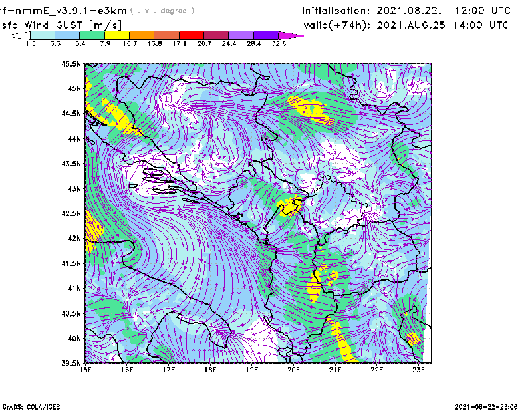
Task: Click the 'initialisation: 2021.08.22. 12:00 UTC' text
Action: (x=406, y=11)
